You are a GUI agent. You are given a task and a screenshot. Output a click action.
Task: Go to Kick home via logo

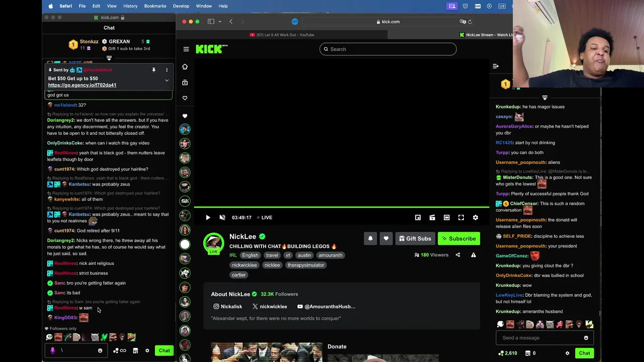tap(211, 49)
